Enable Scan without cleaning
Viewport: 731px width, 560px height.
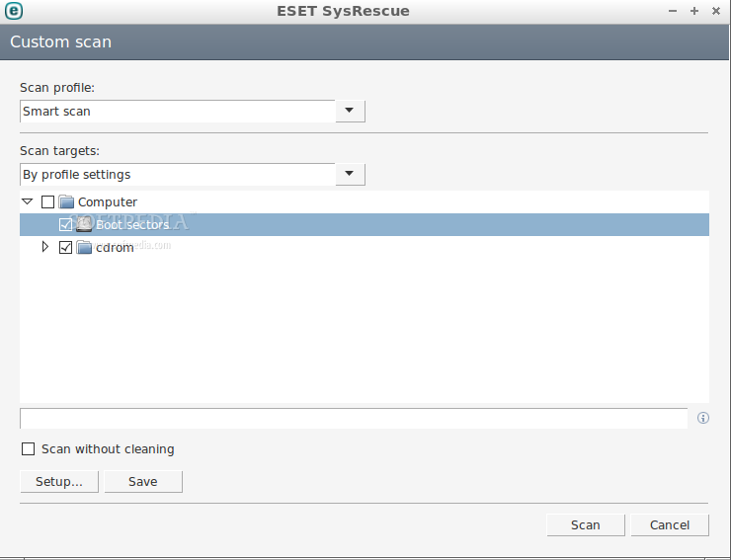28,449
